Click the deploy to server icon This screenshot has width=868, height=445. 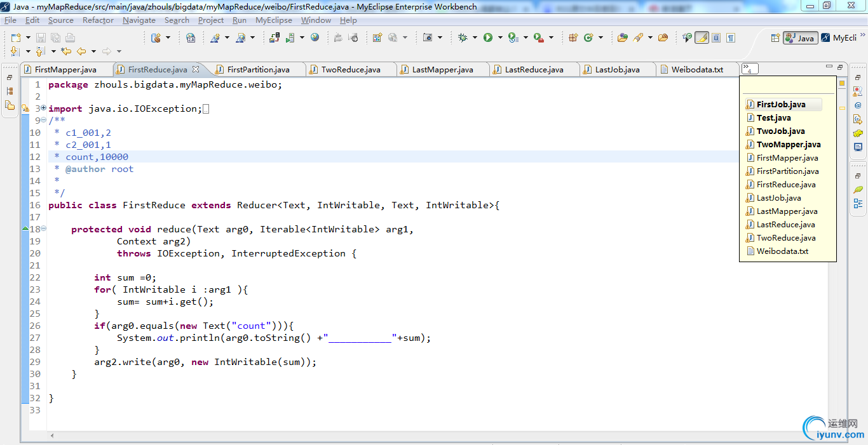pos(274,37)
